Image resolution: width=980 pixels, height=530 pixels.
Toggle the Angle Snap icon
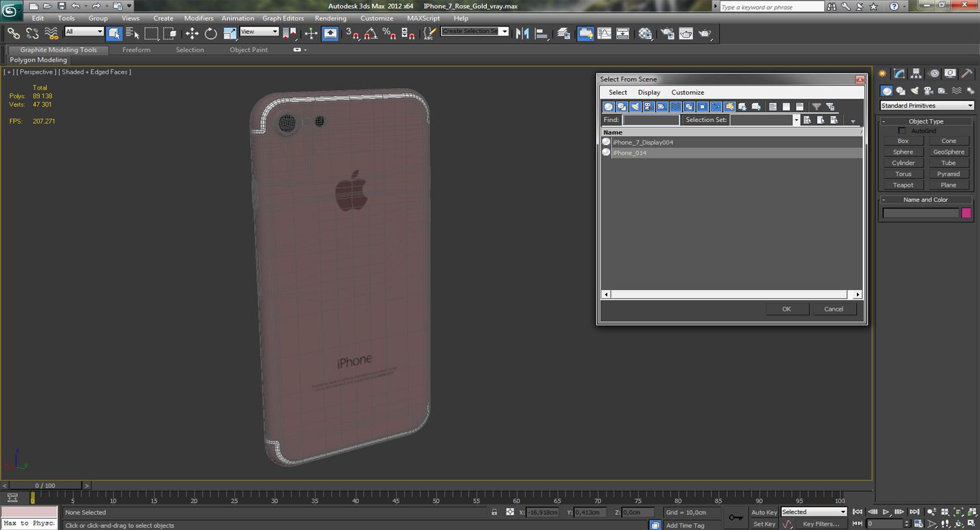[370, 33]
